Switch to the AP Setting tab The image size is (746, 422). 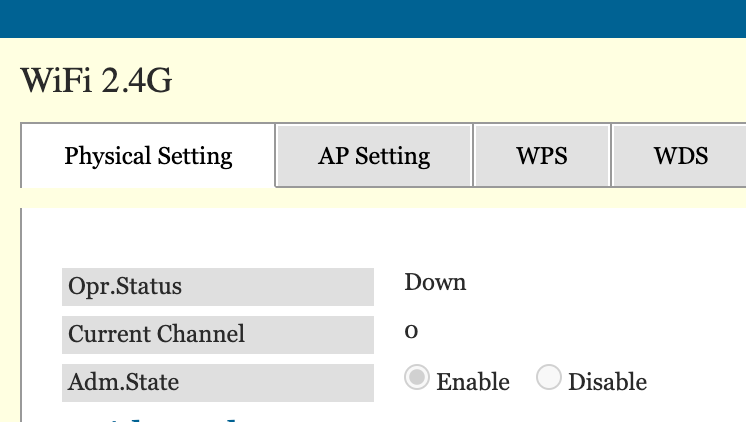[x=374, y=156]
